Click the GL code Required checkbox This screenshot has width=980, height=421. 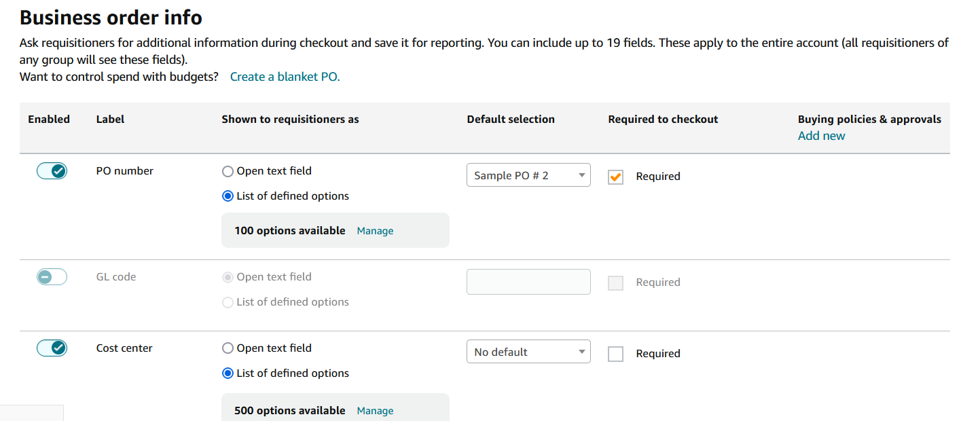tap(615, 282)
